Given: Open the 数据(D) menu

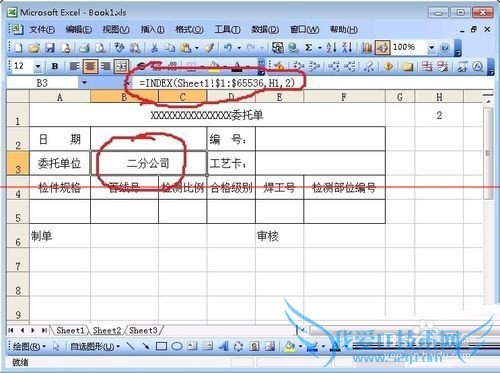Looking at the screenshot, I should pyautogui.click(x=265, y=30).
